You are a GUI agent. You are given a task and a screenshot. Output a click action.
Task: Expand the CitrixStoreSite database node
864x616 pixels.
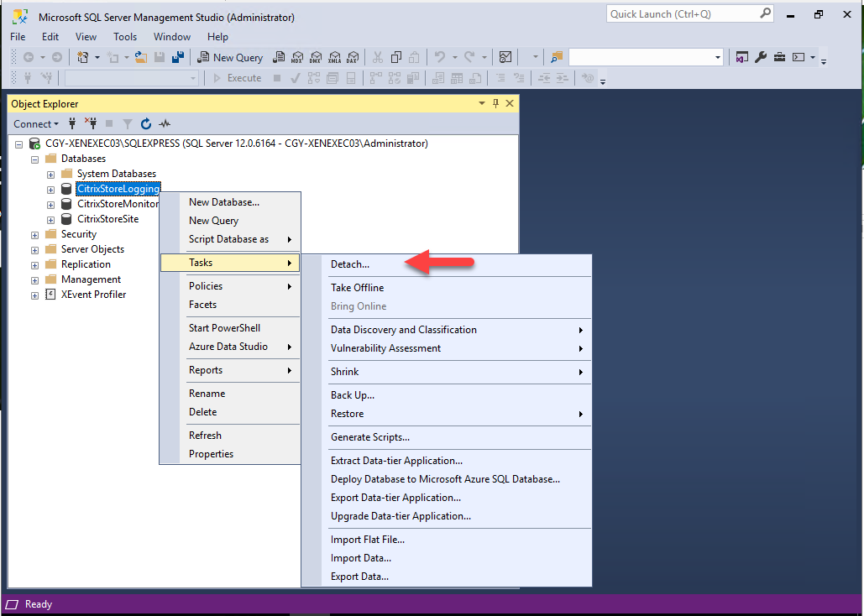(50, 220)
